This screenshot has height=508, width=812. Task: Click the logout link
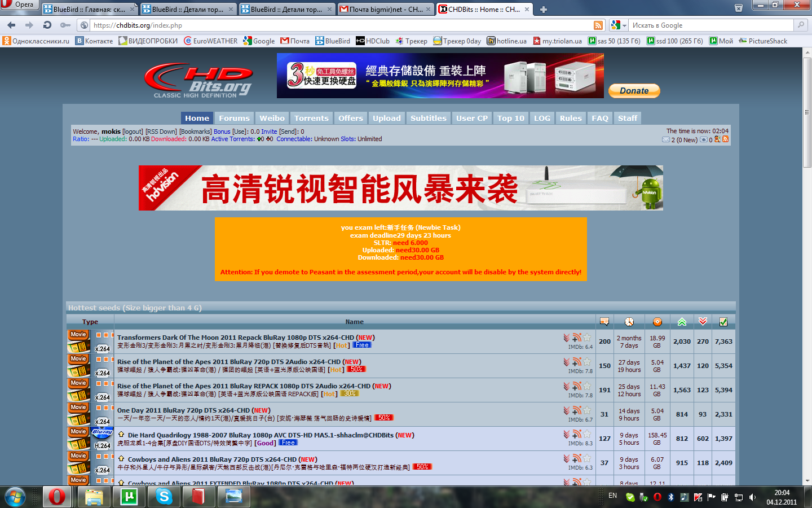click(x=133, y=132)
